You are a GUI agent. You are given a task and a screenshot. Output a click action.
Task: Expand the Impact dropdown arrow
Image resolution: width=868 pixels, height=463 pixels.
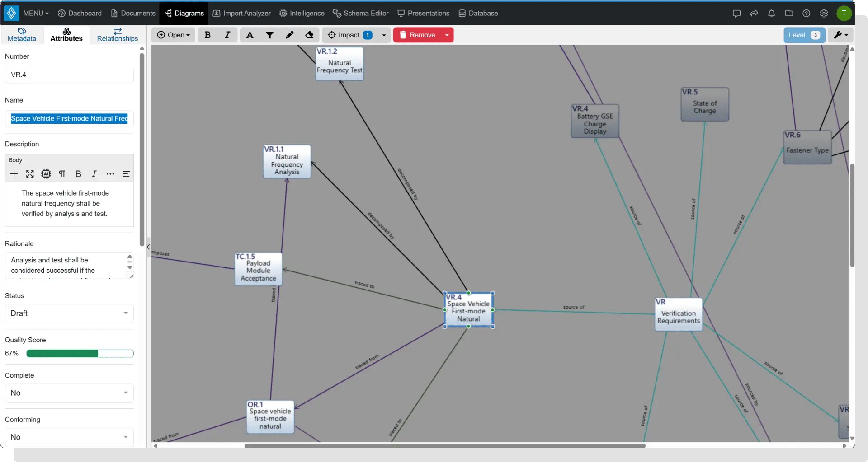pyautogui.click(x=384, y=35)
